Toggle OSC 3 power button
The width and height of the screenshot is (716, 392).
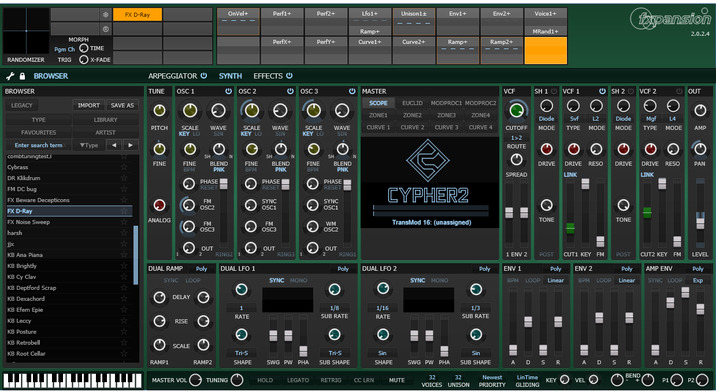click(352, 91)
